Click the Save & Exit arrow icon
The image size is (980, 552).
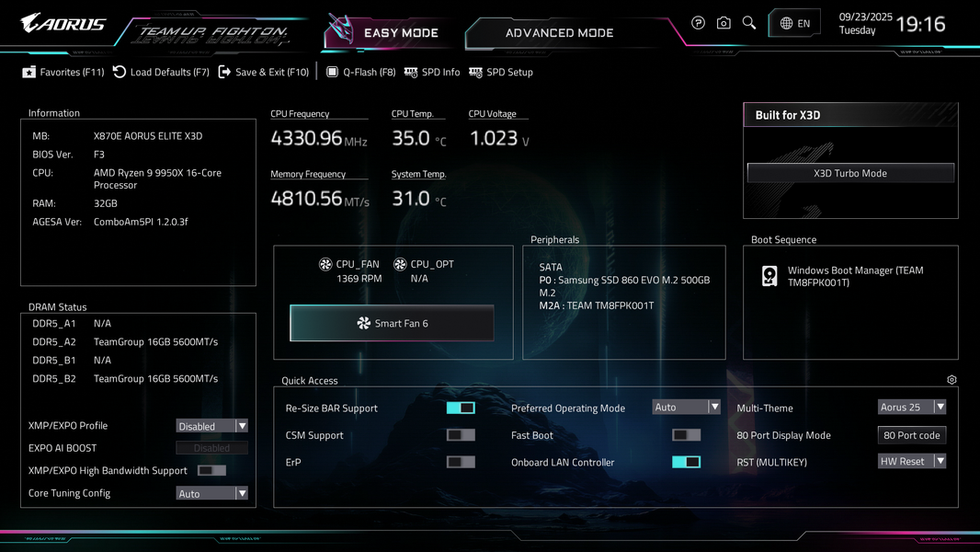224,72
